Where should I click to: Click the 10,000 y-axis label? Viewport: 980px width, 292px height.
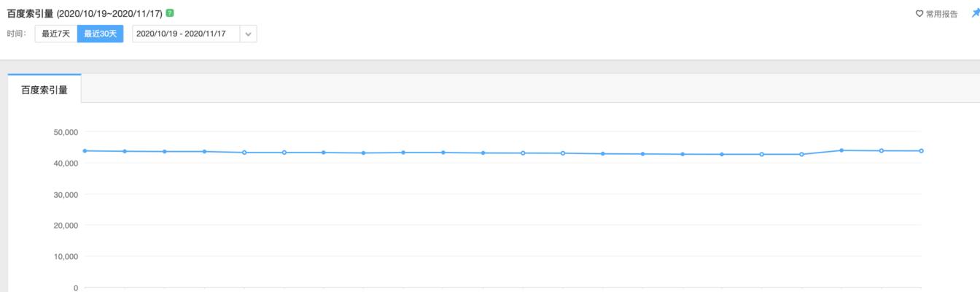click(66, 257)
